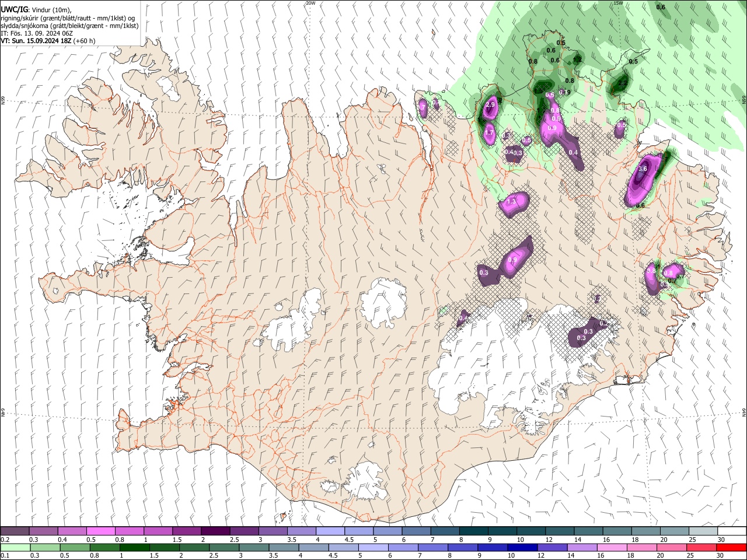This screenshot has height=560, width=747.
Task: Pick the darkest purple swatch in upper scale
Action: point(215,531)
